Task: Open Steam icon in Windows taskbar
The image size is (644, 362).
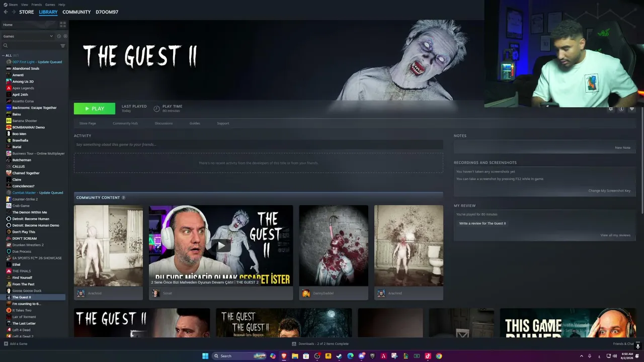Action: (339, 356)
